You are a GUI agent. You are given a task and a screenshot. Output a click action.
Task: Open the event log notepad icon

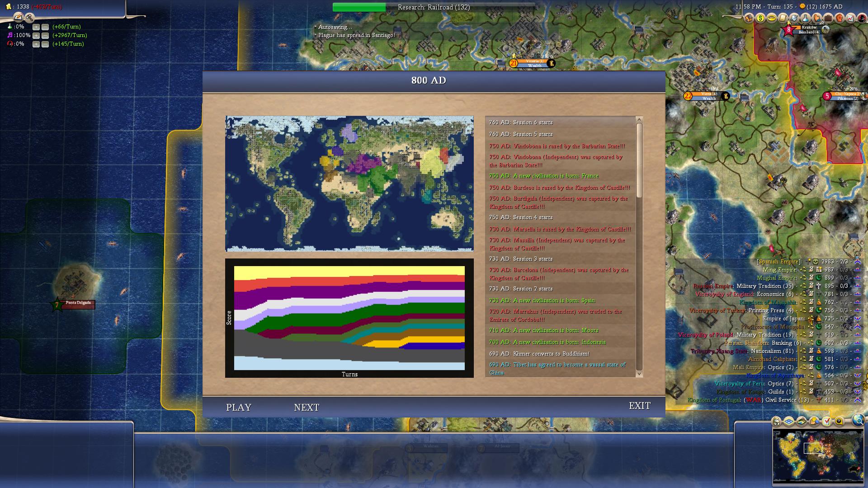[x=19, y=18]
